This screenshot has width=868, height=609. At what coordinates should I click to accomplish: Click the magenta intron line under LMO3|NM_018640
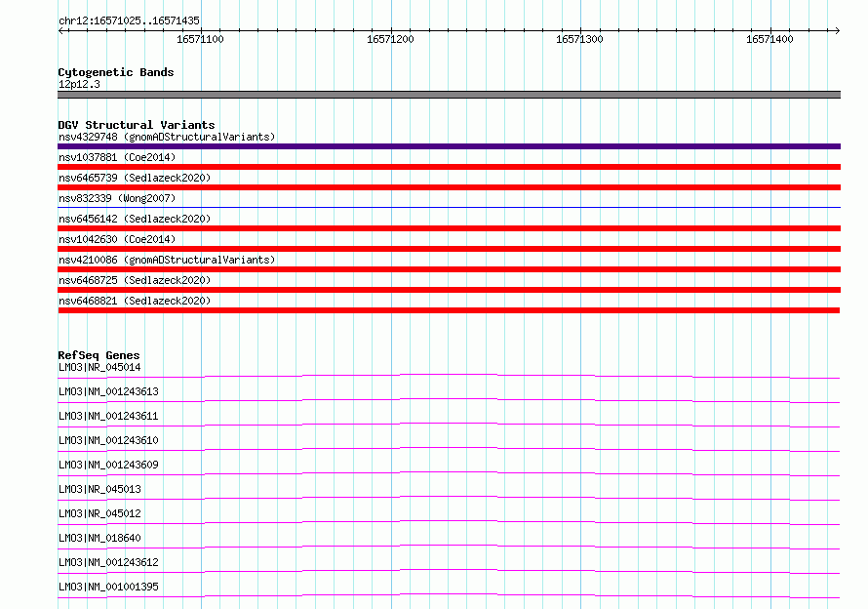(x=449, y=546)
